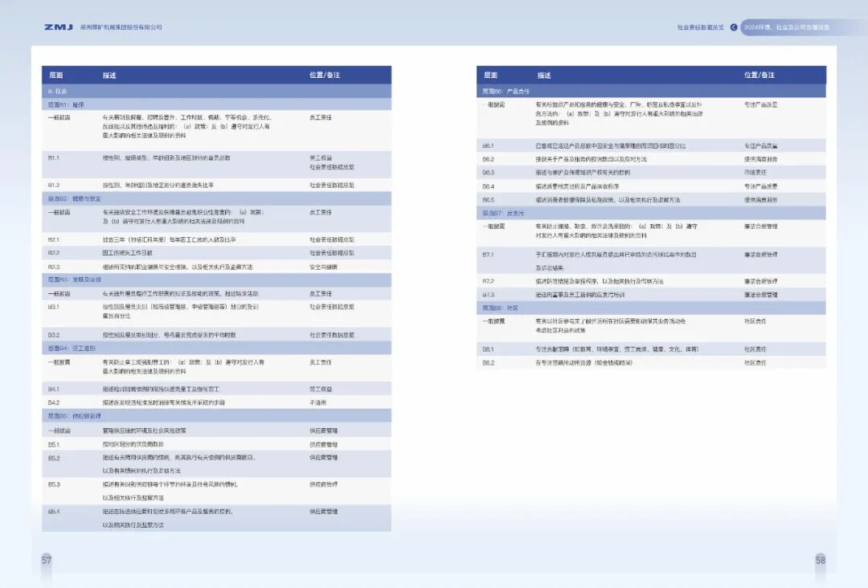Click 供应商管理 in the B5.1 row

click(x=323, y=445)
